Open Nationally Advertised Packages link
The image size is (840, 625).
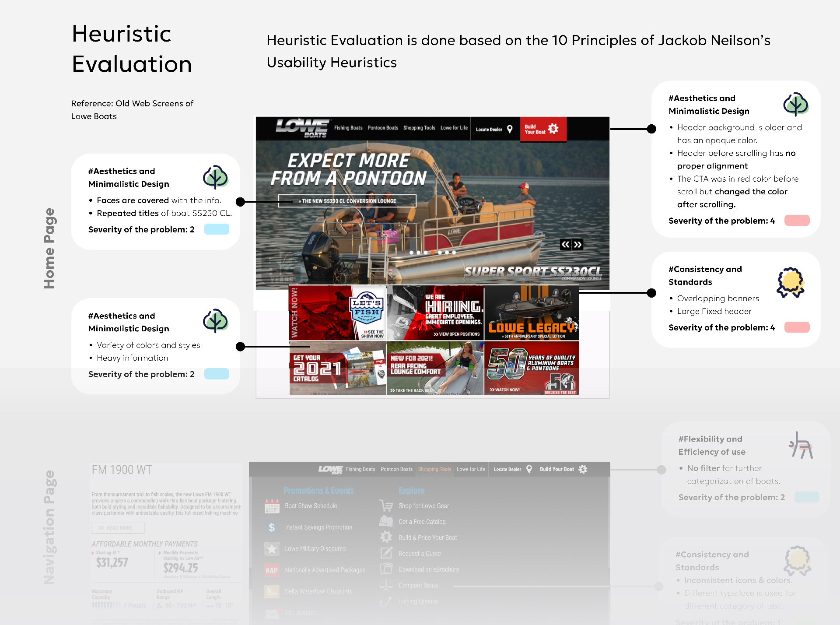[325, 570]
